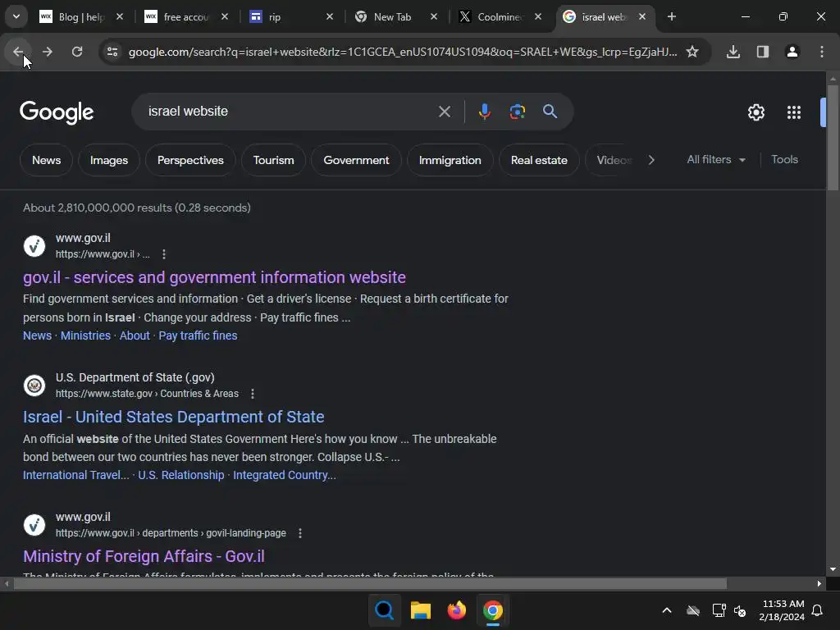Select the Government filter chip

[356, 160]
